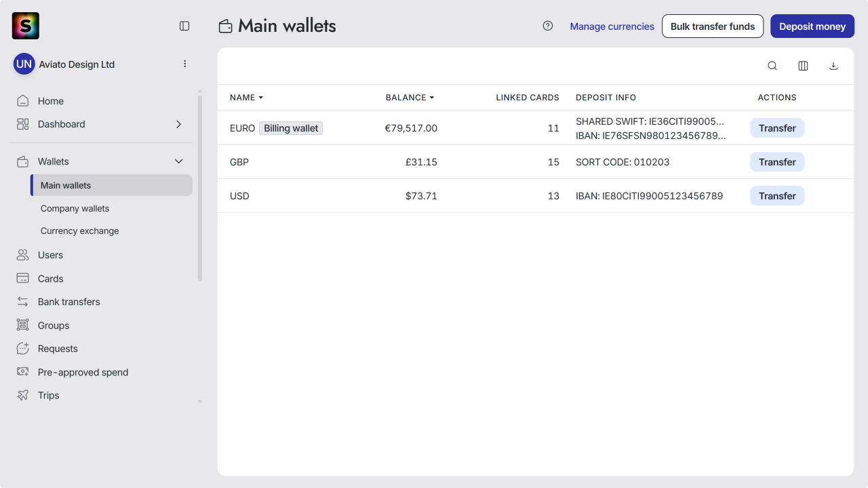Click Transfer for the EURO wallet
This screenshot has width=868, height=488.
777,128
